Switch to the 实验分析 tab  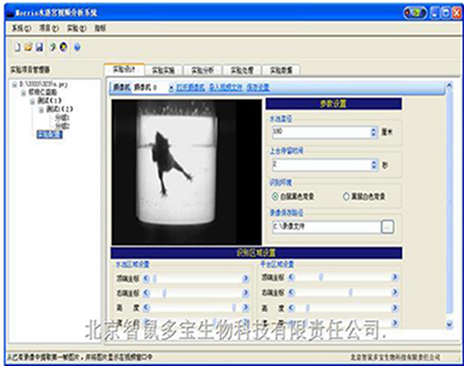click(x=202, y=70)
